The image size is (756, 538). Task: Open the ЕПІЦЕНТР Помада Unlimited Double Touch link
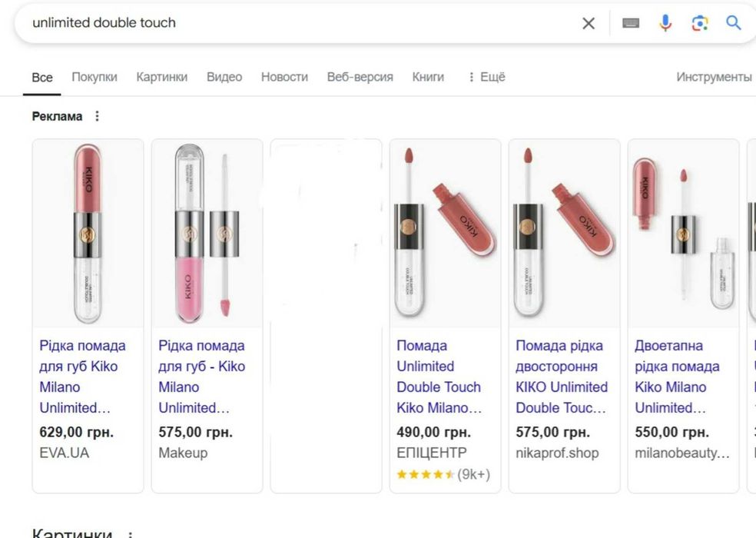tap(439, 377)
